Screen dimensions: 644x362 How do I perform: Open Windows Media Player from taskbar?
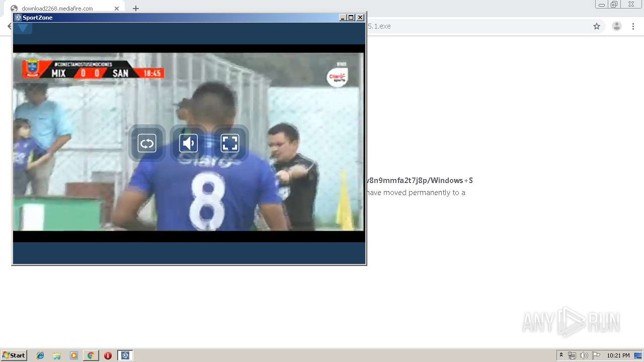(x=74, y=355)
